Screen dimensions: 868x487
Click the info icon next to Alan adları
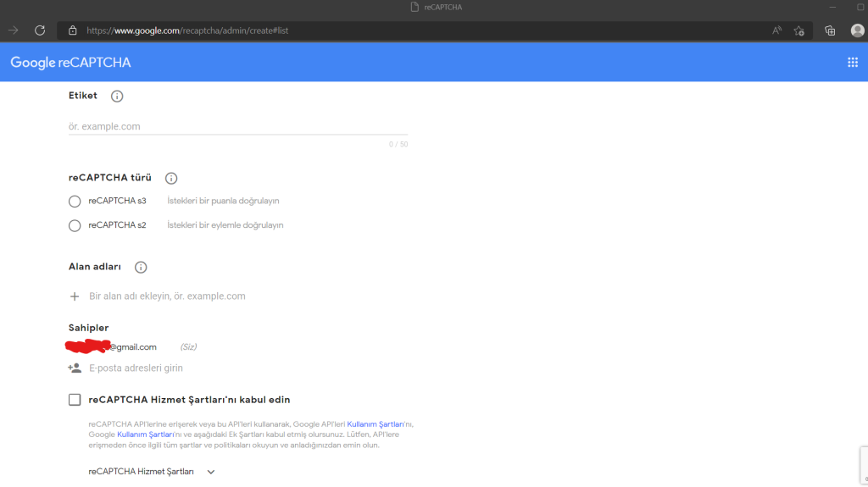pos(141,267)
